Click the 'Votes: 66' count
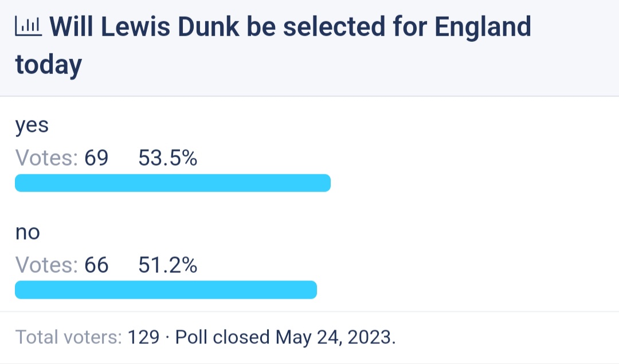 [61, 265]
